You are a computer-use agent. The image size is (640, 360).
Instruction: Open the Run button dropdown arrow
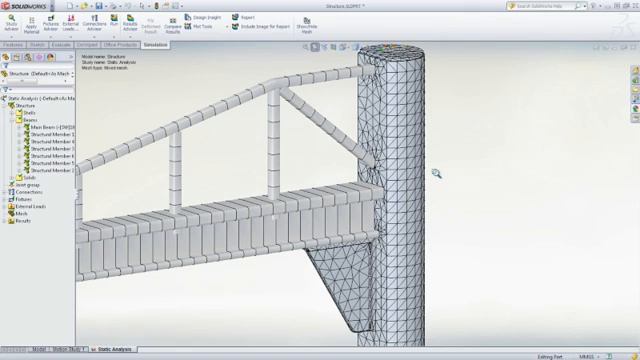[x=114, y=37]
